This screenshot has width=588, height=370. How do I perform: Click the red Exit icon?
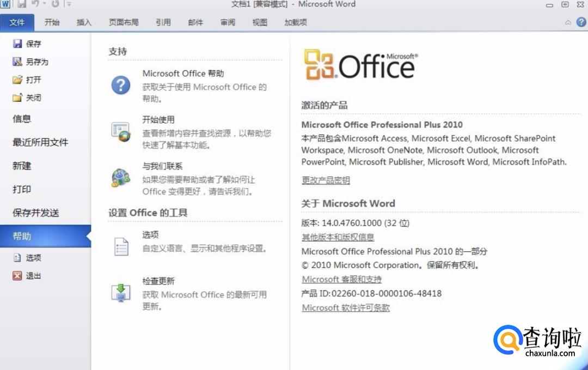click(17, 276)
